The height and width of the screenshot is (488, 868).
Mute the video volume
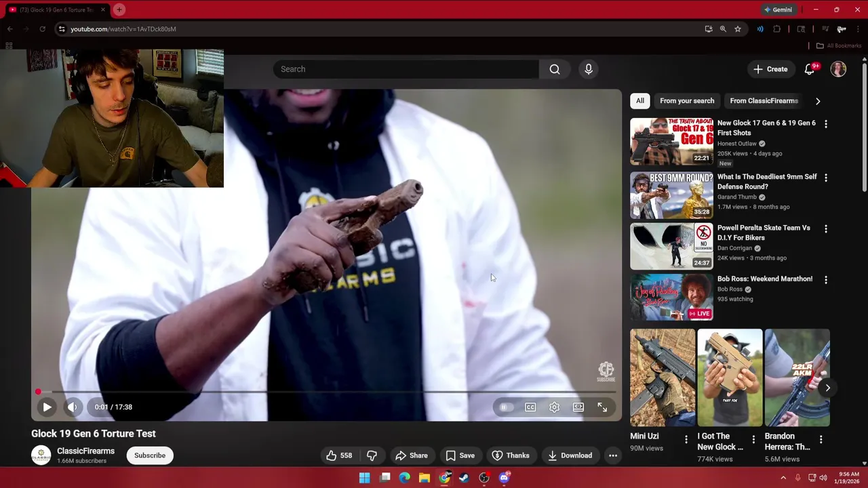click(73, 407)
